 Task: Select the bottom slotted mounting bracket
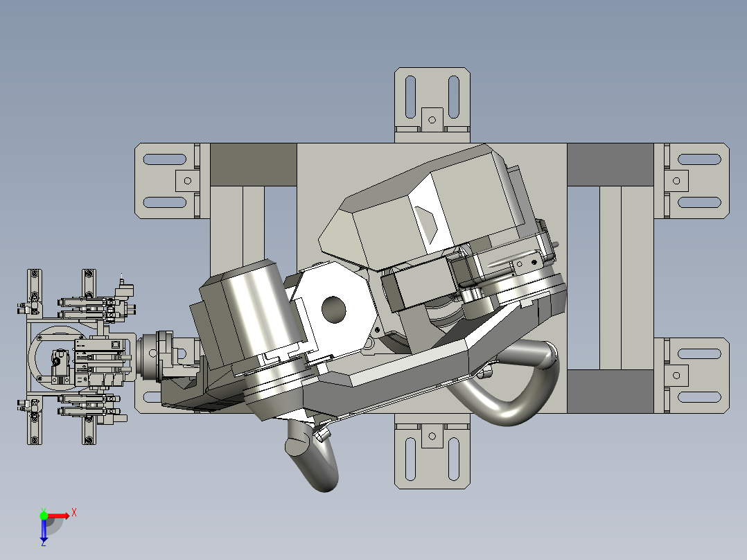pos(432,451)
